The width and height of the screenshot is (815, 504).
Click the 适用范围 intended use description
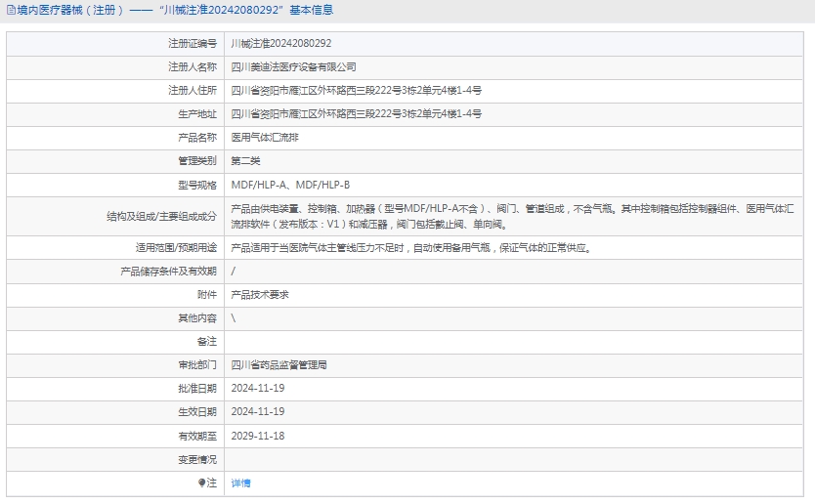(x=410, y=248)
